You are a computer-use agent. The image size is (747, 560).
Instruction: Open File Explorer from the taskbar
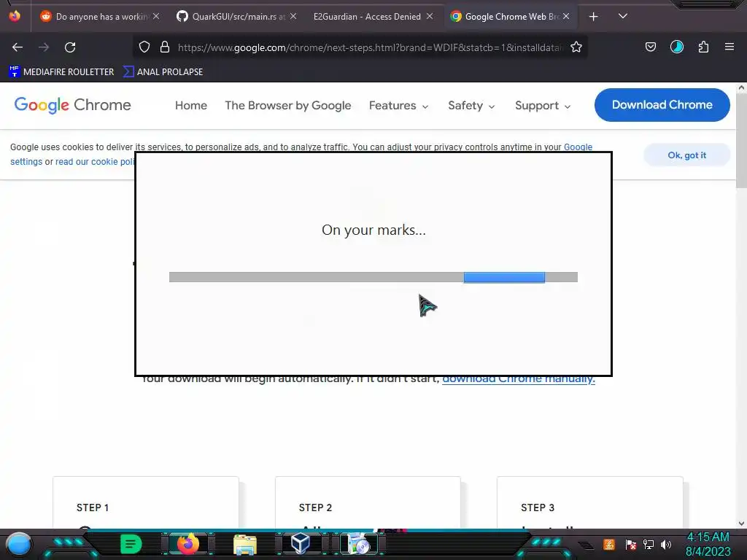(245, 545)
